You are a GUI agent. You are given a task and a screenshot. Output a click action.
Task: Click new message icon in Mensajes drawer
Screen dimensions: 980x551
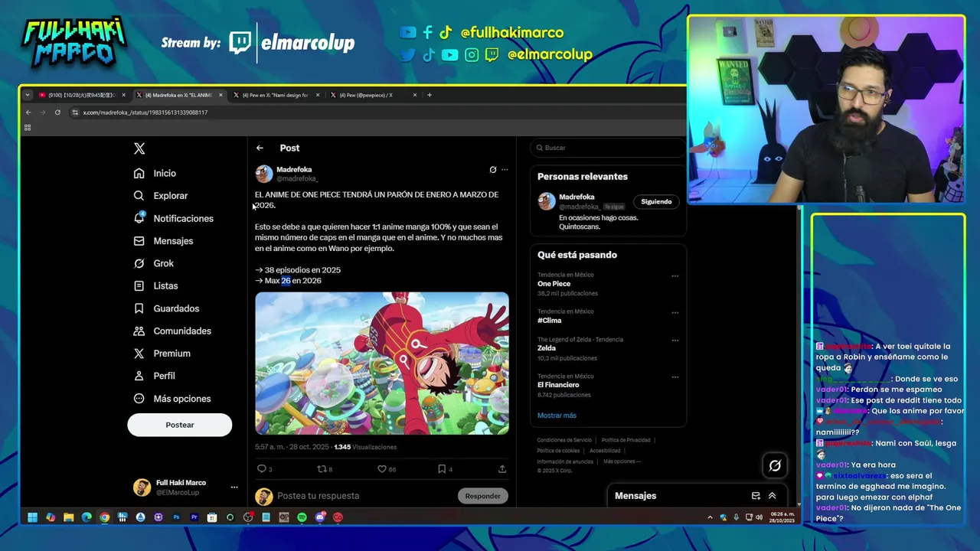(x=756, y=496)
